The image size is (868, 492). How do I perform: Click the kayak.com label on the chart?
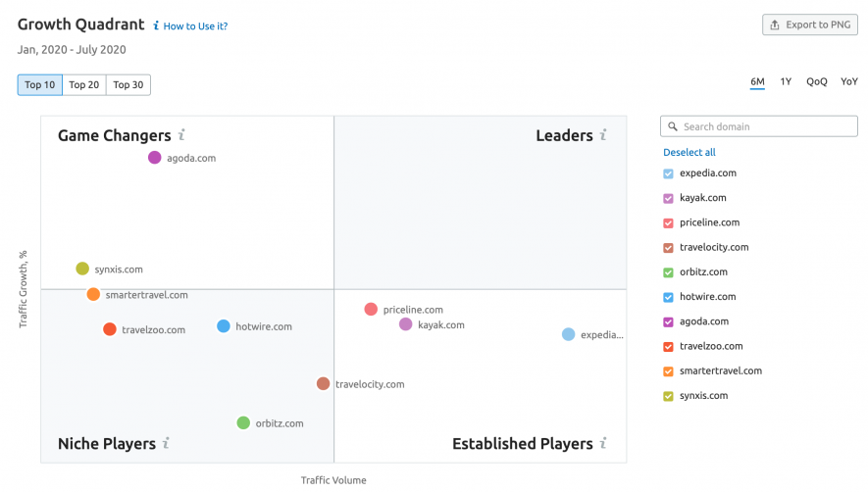tap(441, 324)
